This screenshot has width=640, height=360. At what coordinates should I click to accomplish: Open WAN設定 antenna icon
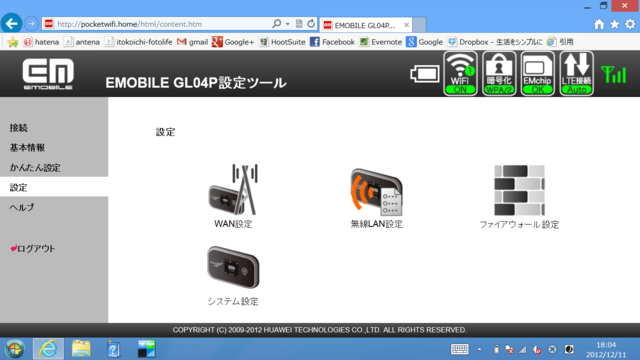pyautogui.click(x=233, y=189)
